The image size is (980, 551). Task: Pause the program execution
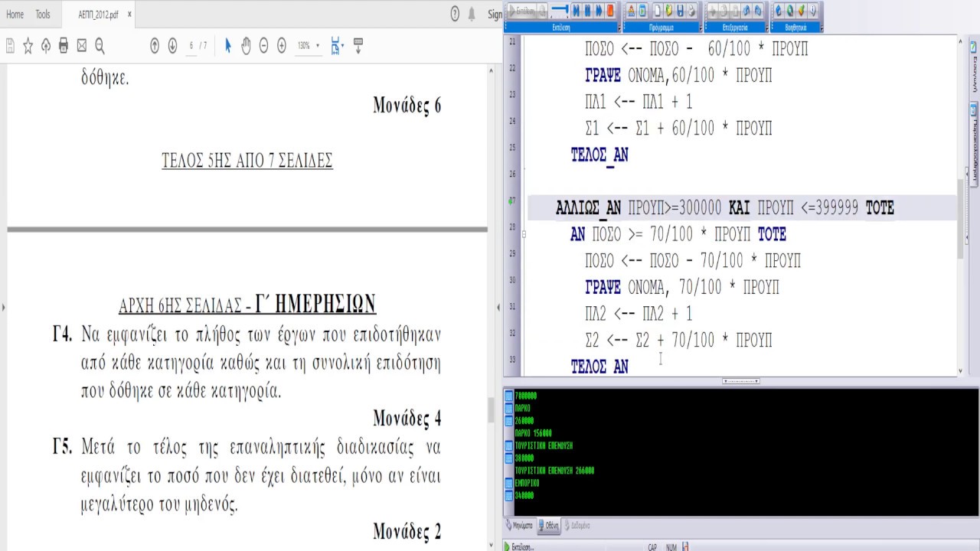coord(587,11)
